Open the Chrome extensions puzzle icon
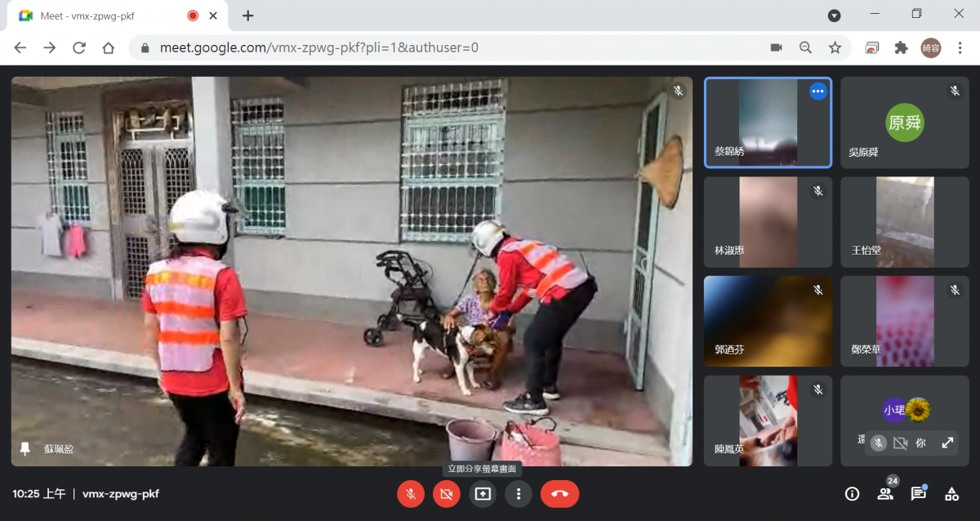 (902, 47)
